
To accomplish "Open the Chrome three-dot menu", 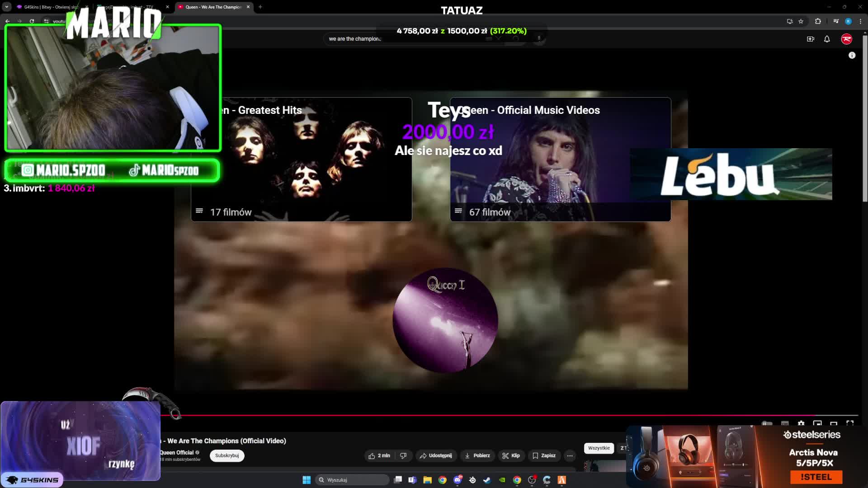I will pyautogui.click(x=860, y=21).
